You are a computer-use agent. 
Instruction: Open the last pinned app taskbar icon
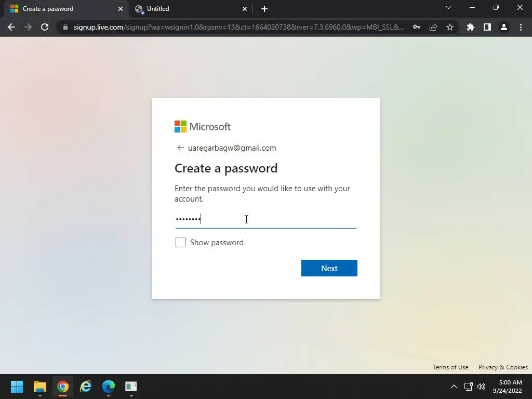click(131, 387)
